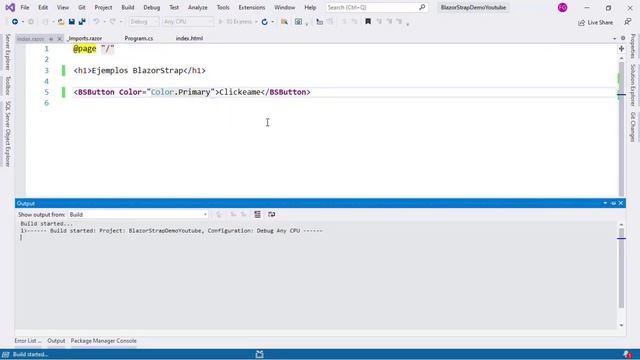Click the Undo toolbar icon
The image size is (640, 360).
point(96,22)
